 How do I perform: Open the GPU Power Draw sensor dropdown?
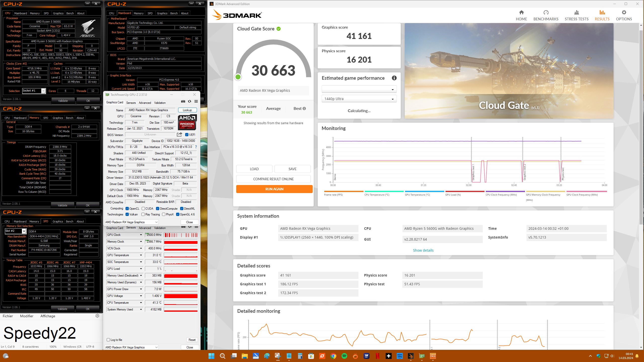[x=125, y=289]
